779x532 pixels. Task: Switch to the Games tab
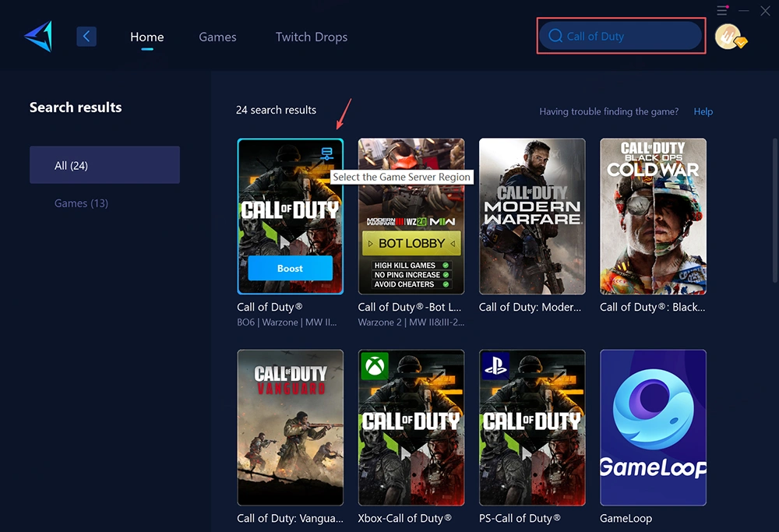[x=217, y=37]
